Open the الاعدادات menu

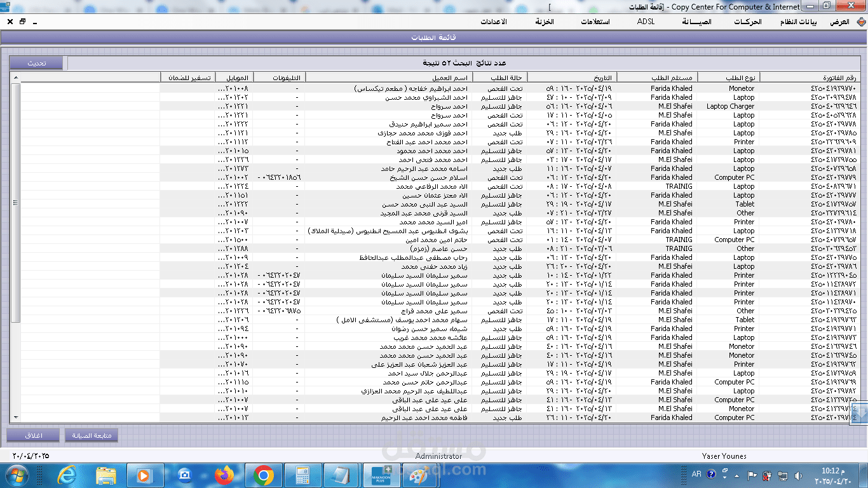coord(493,22)
